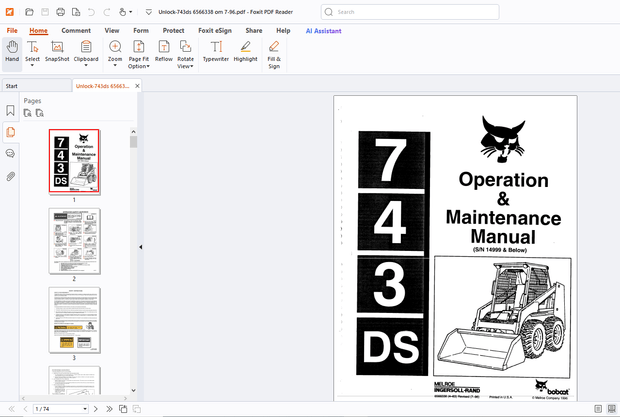This screenshot has width=620, height=417.
Task: Click the next view icon in status bar
Action: click(136, 409)
